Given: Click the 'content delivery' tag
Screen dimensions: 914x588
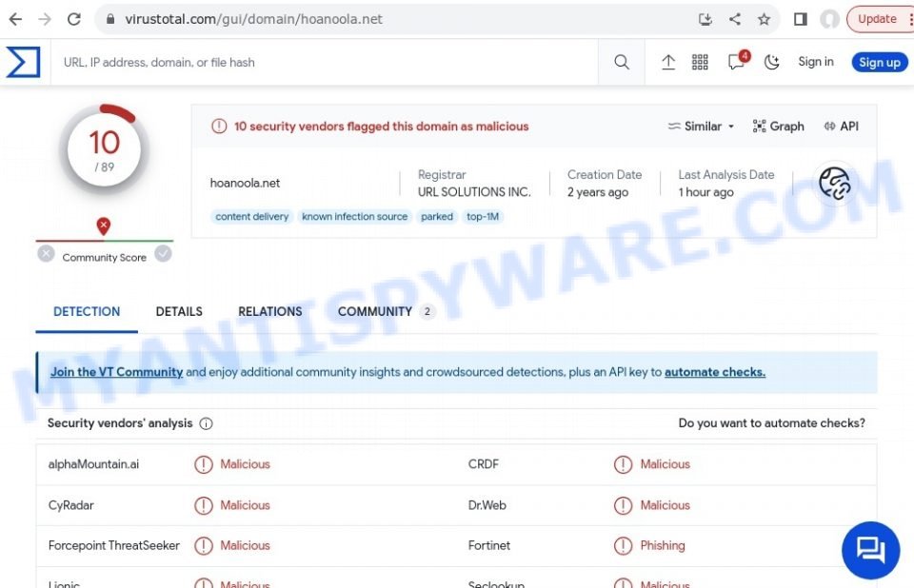Looking at the screenshot, I should (251, 216).
